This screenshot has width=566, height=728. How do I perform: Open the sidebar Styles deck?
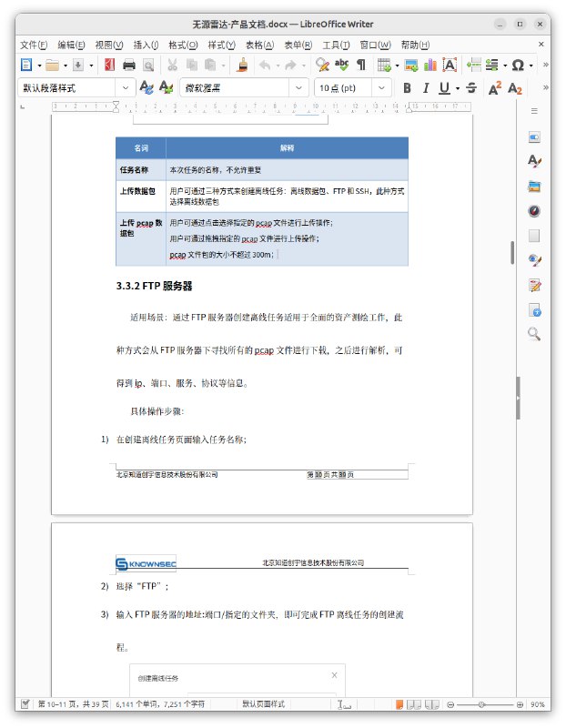point(534,161)
